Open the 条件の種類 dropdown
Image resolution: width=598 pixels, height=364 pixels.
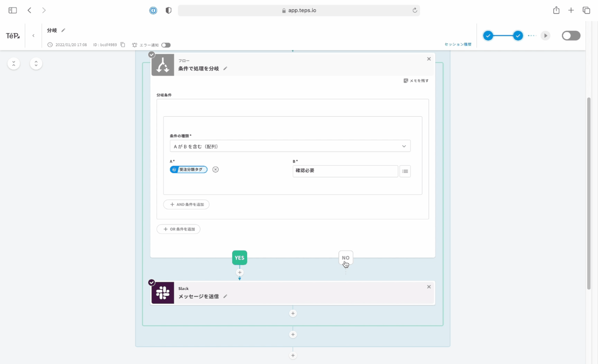[x=290, y=146]
